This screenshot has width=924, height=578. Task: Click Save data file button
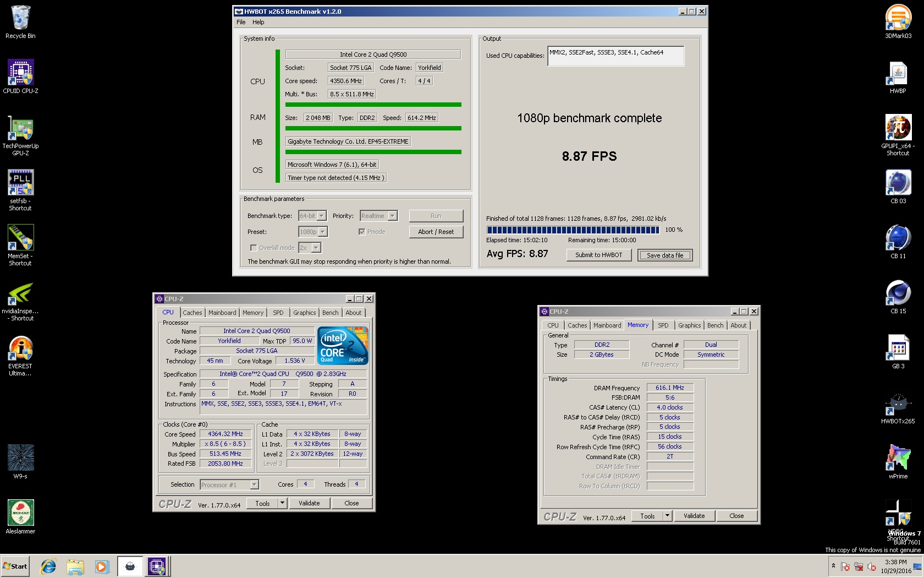[665, 255]
